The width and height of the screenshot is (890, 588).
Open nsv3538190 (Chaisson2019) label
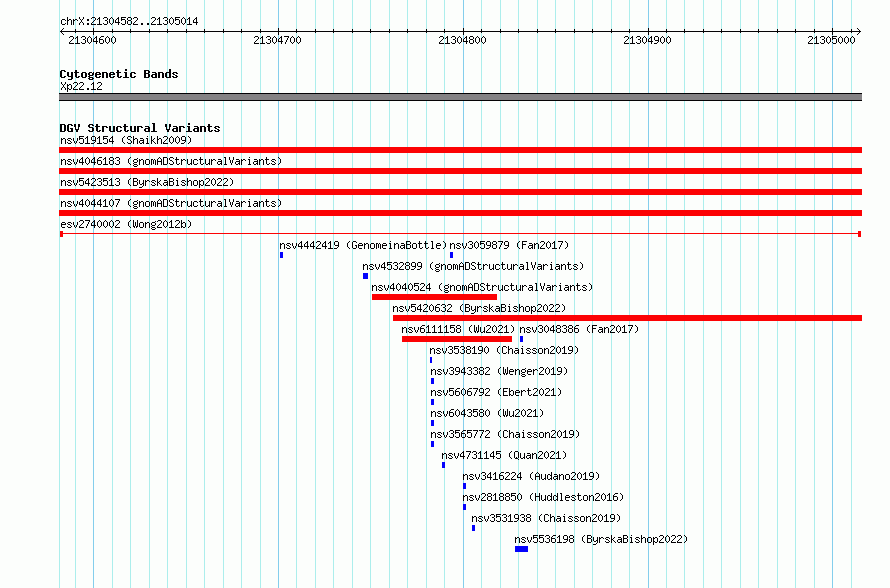[x=504, y=350]
